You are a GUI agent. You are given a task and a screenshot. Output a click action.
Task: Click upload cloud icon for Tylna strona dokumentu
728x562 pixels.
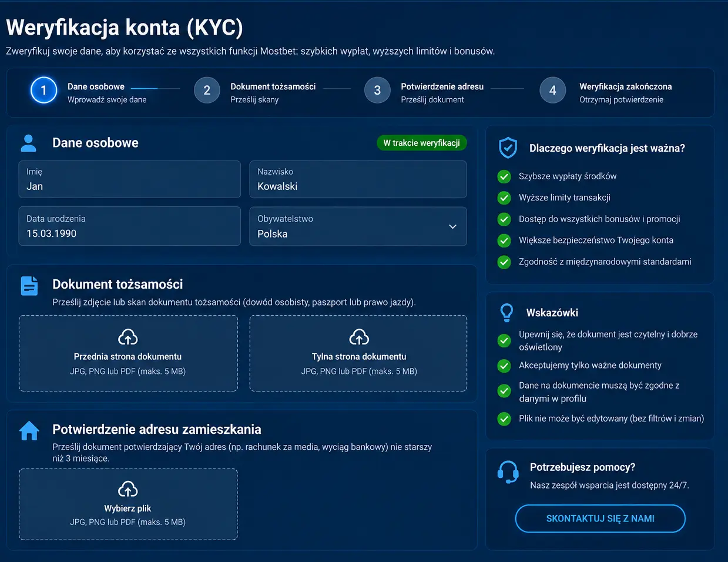[359, 337]
